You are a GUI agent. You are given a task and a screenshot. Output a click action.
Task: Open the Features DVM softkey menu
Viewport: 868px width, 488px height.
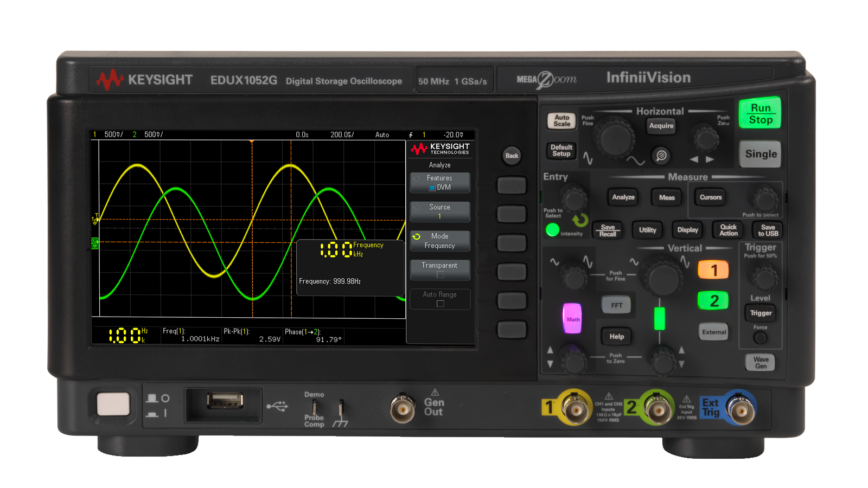(440, 183)
